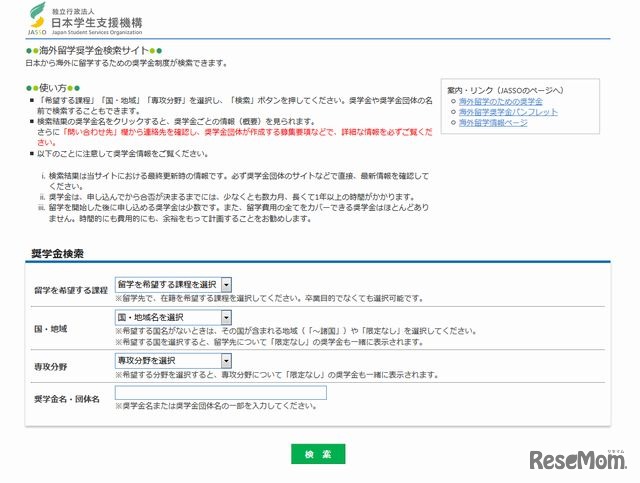The height and width of the screenshot is (483, 640).
Task: Open the 留学を希望する課程を選択 dropdown
Action: (173, 285)
